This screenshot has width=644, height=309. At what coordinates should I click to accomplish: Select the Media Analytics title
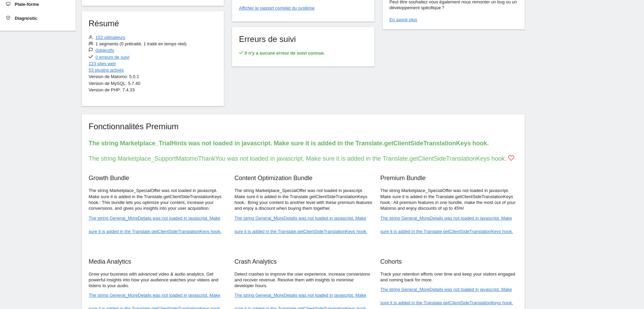click(x=110, y=262)
